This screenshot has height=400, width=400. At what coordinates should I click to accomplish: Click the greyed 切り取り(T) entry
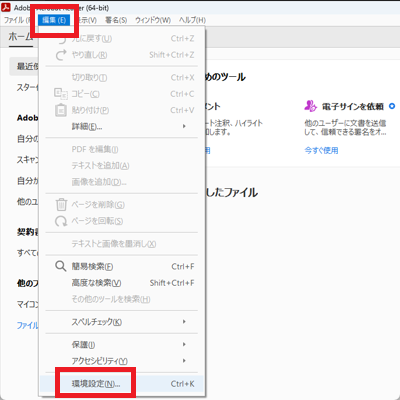122,78
